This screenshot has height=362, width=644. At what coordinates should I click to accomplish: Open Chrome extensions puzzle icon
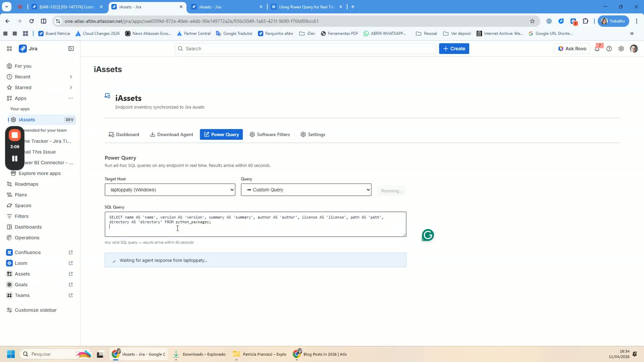[x=586, y=21]
